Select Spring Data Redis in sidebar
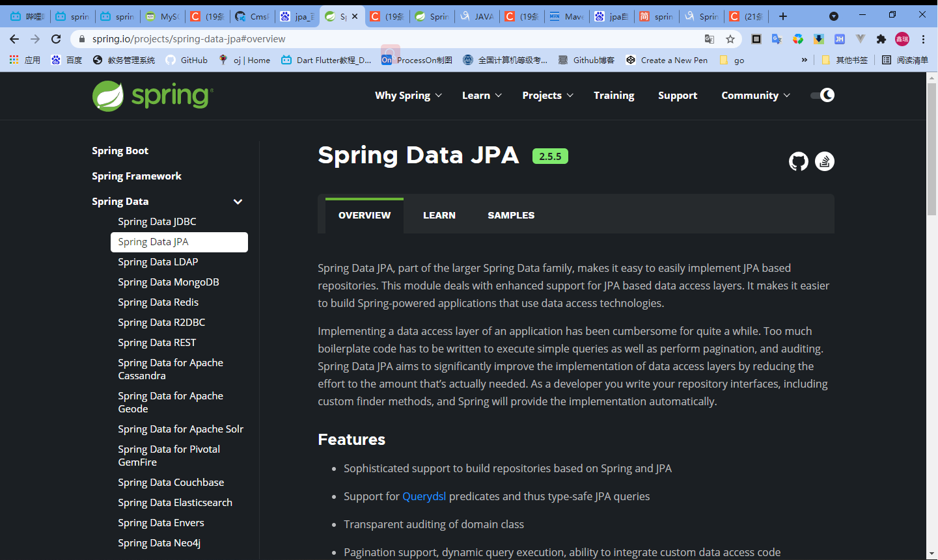 point(158,302)
